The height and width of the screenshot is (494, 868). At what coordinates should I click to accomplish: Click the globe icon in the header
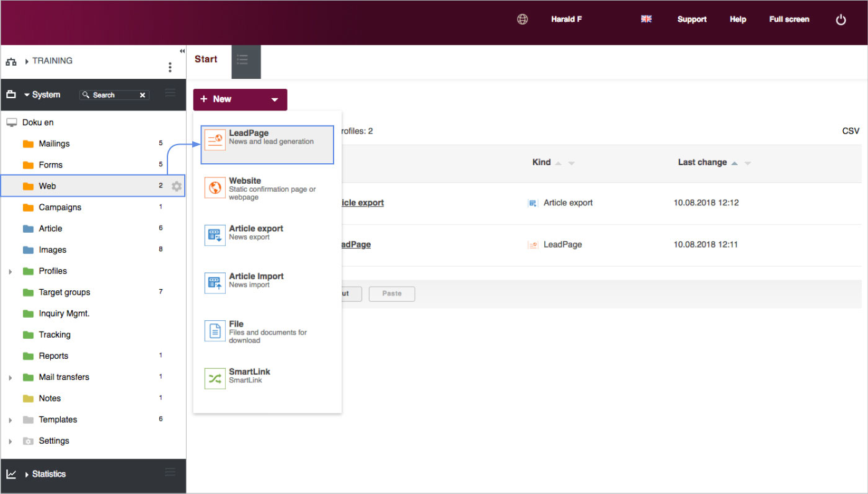[522, 19]
